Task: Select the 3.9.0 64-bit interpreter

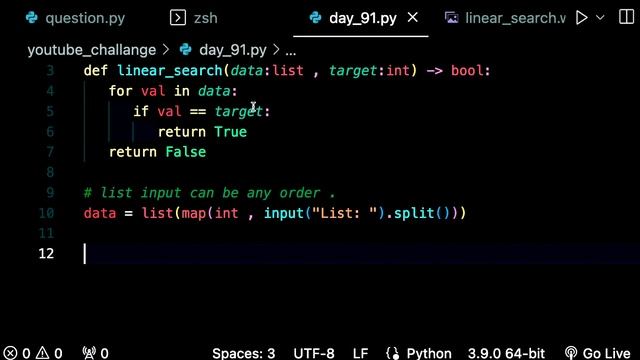Action: pyautogui.click(x=506, y=353)
